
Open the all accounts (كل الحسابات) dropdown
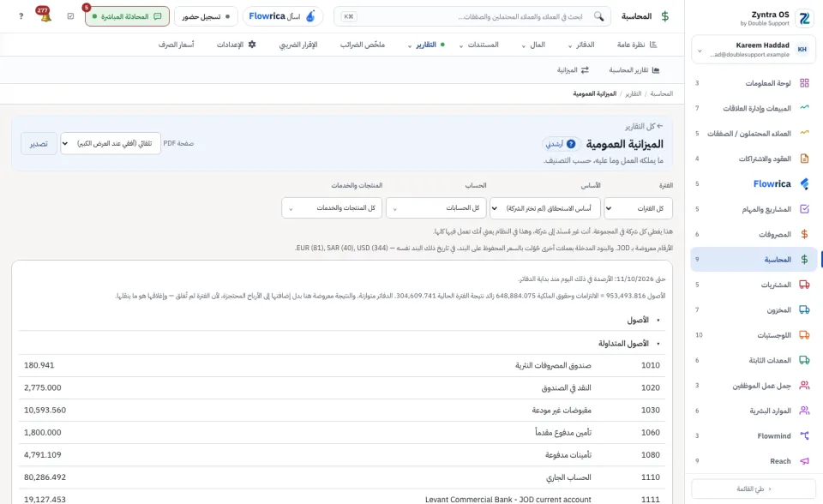click(x=436, y=208)
